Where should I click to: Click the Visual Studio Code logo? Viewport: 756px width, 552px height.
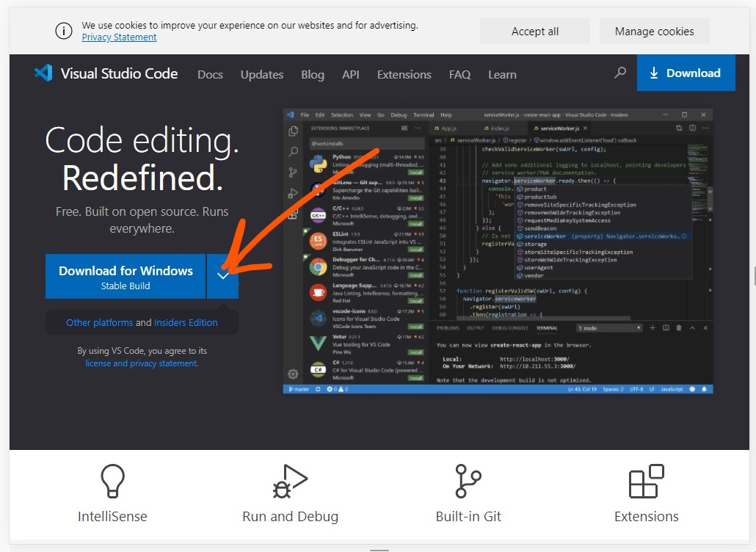tap(43, 73)
